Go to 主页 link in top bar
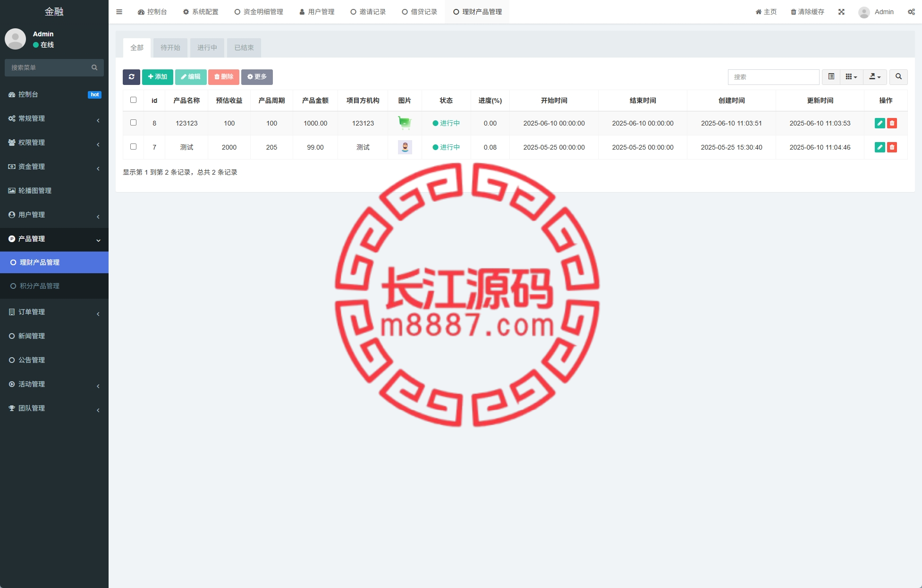The width and height of the screenshot is (922, 588). tap(766, 12)
